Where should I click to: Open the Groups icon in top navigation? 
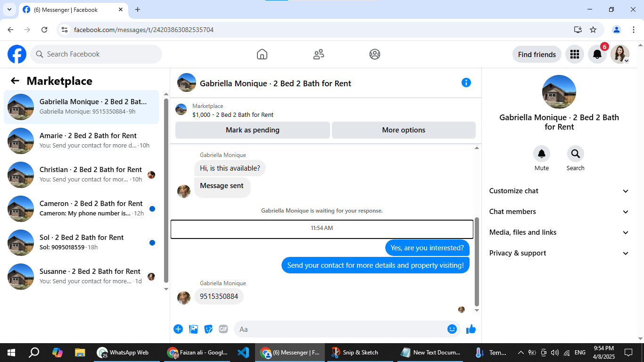[x=375, y=54]
